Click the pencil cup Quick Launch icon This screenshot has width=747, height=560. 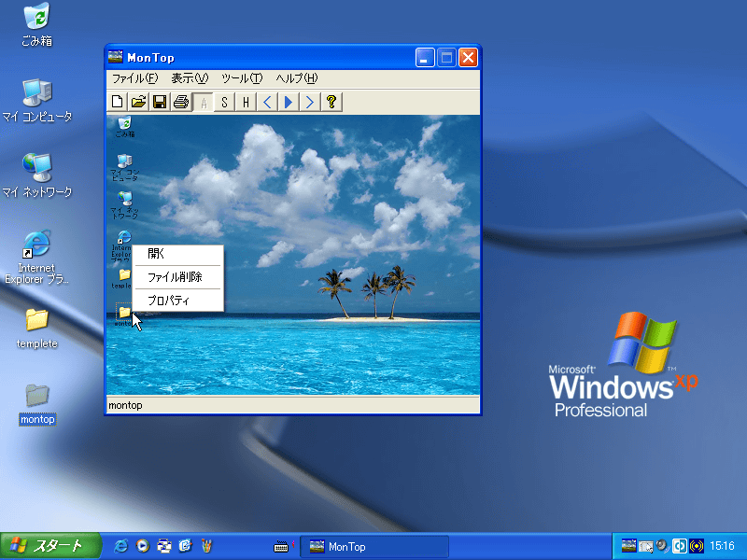[206, 546]
